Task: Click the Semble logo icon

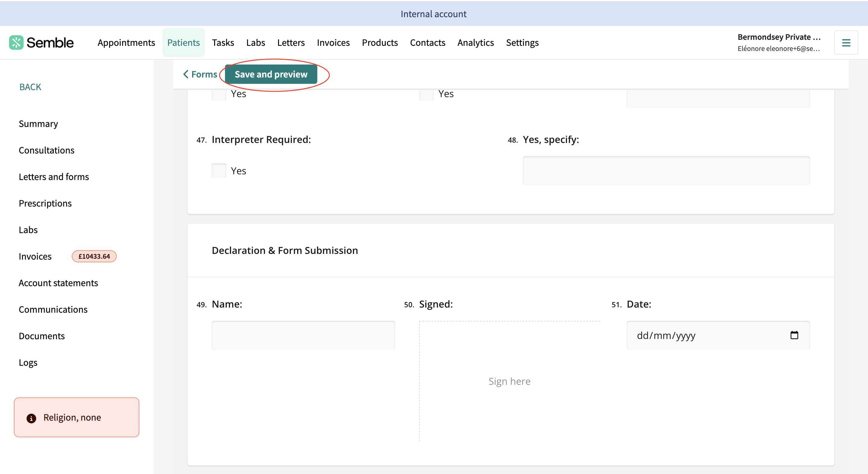Action: (16, 43)
